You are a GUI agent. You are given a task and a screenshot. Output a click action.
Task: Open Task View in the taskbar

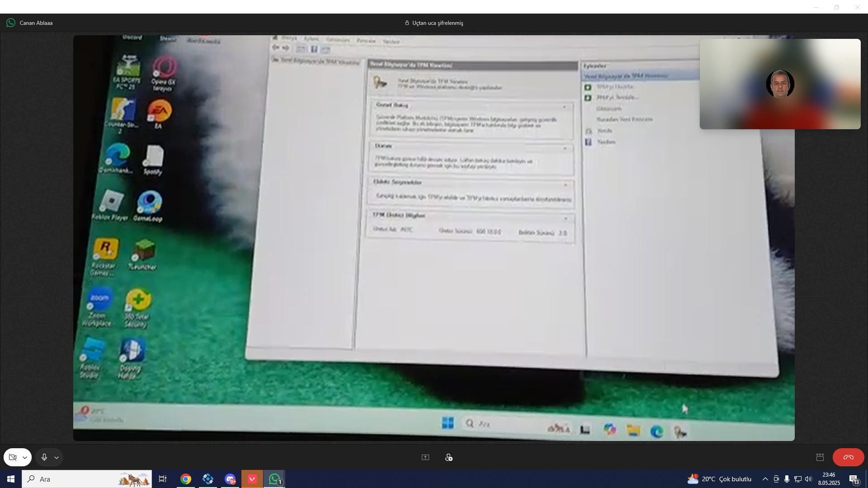[x=163, y=479]
